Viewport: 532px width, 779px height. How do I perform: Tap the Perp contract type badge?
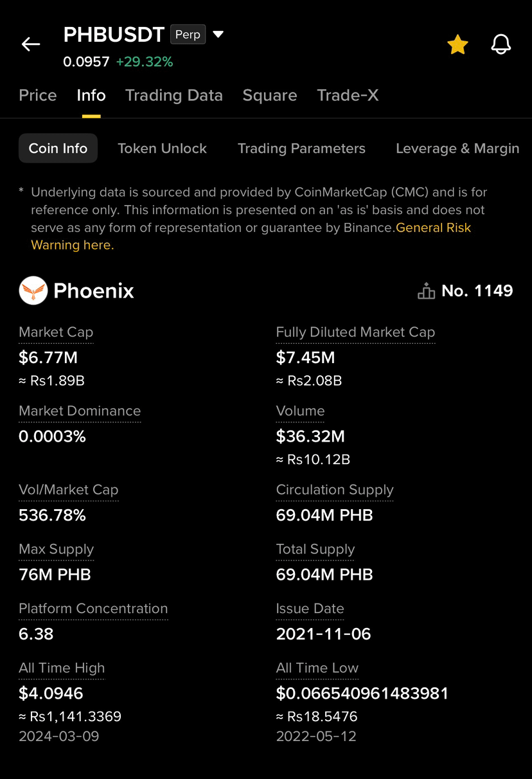(x=188, y=34)
